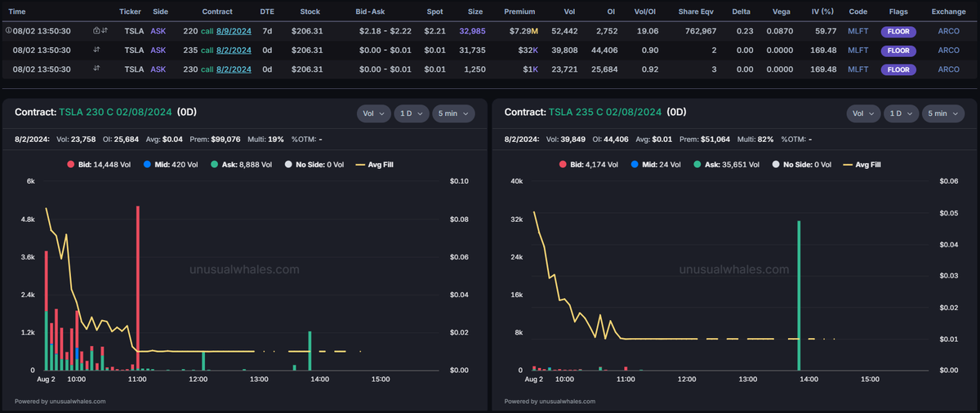Click the Multi: 82% stat on 235 C chart
The width and height of the screenshot is (980, 413).
click(x=755, y=140)
